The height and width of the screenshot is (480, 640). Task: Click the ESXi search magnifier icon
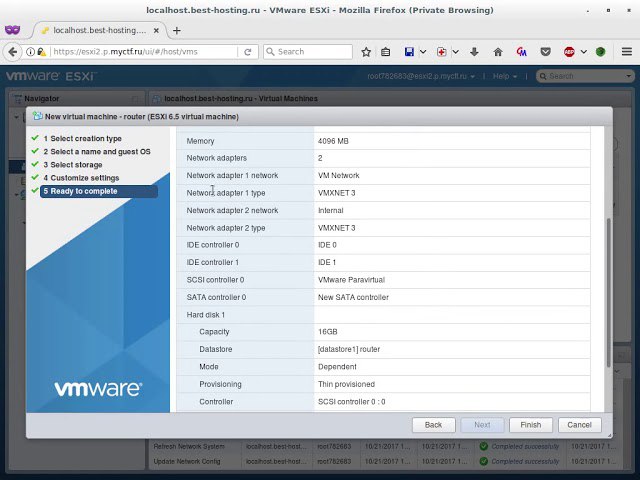click(x=543, y=76)
